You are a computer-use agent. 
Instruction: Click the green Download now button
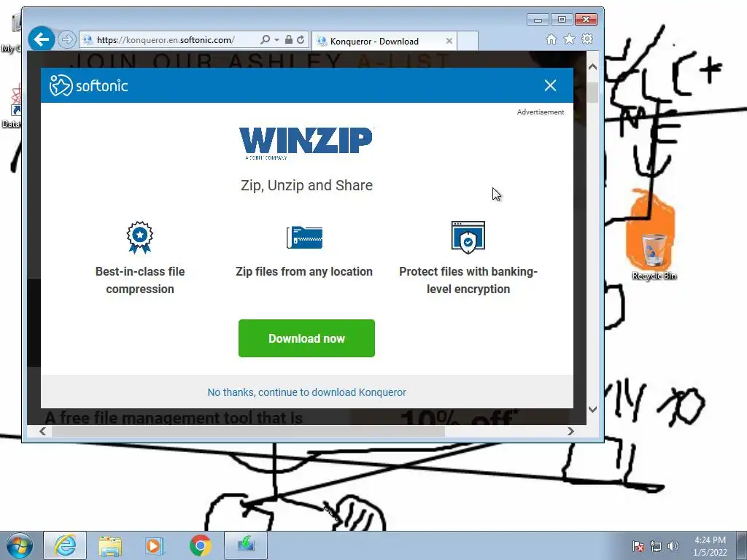click(306, 338)
